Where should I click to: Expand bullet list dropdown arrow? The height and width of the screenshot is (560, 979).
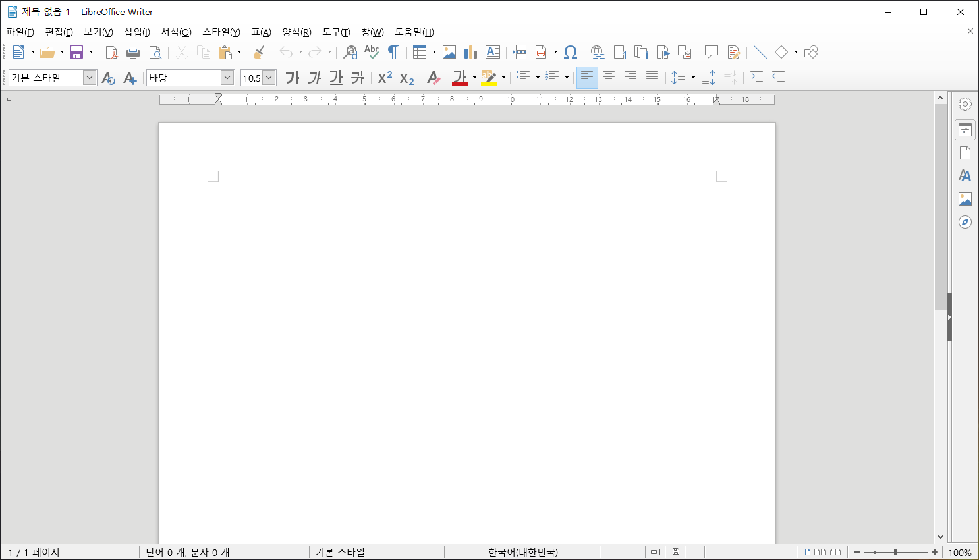point(538,78)
